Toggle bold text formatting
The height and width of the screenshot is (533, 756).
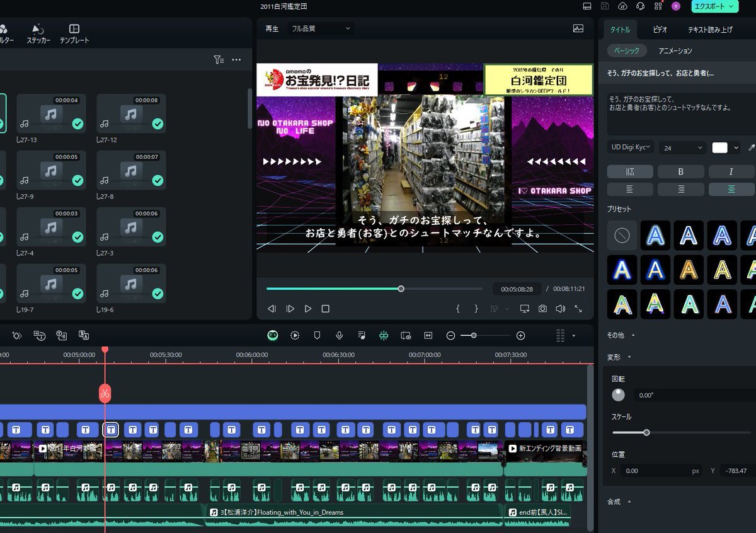pyautogui.click(x=680, y=171)
